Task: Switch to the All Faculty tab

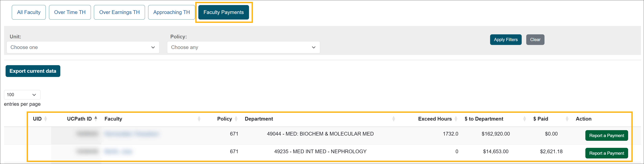Action: pyautogui.click(x=29, y=12)
